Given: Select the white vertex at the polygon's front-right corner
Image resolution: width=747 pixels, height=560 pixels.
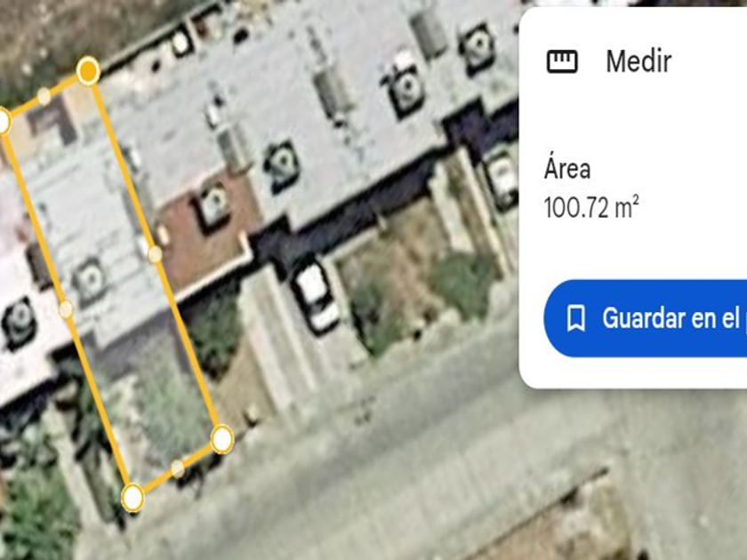Looking at the screenshot, I should tap(222, 439).
